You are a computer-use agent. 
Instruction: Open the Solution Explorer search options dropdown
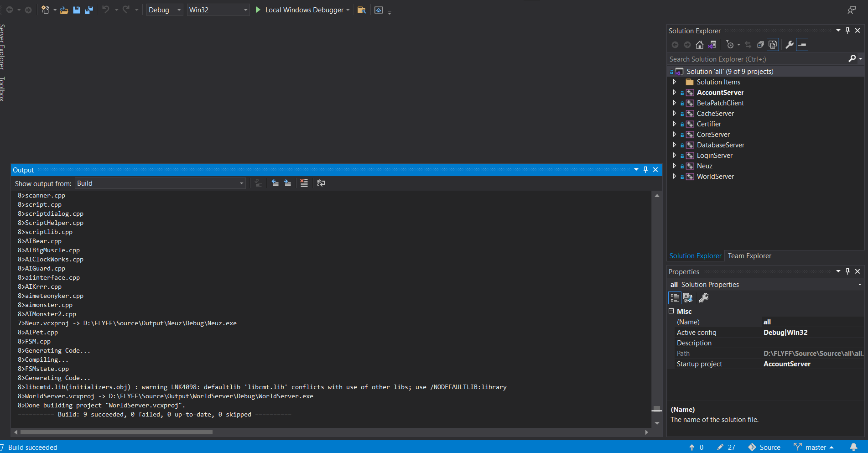pos(861,59)
